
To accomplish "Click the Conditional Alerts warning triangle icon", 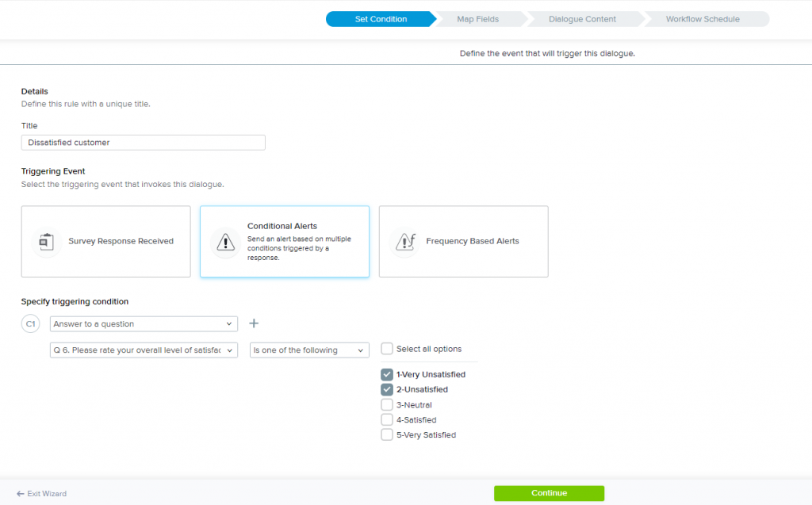I will coord(227,241).
